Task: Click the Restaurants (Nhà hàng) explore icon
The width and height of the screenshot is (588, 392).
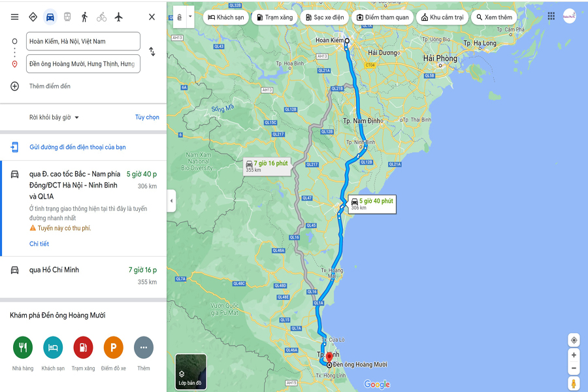Action: (x=23, y=348)
